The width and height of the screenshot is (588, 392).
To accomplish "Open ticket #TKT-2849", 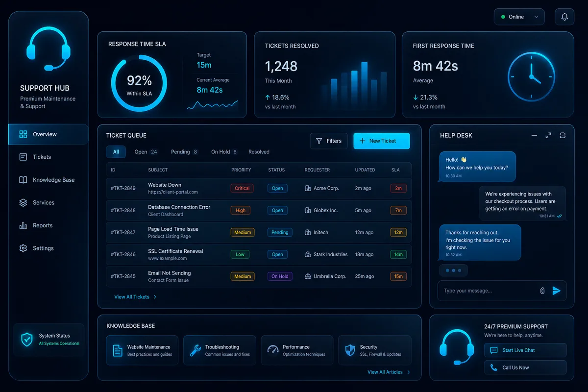I will tap(259, 188).
